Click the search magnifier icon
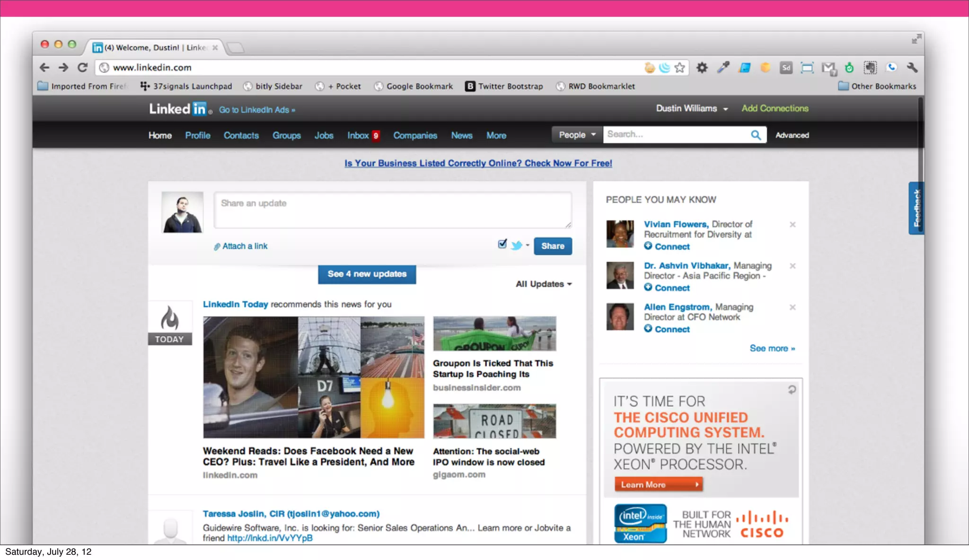Image resolution: width=969 pixels, height=560 pixels. [x=756, y=135]
